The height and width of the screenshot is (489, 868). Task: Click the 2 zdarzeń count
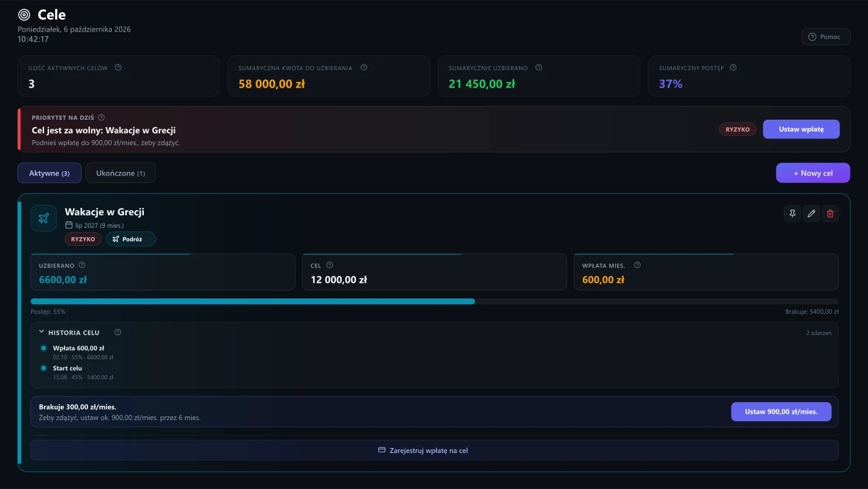(x=818, y=333)
